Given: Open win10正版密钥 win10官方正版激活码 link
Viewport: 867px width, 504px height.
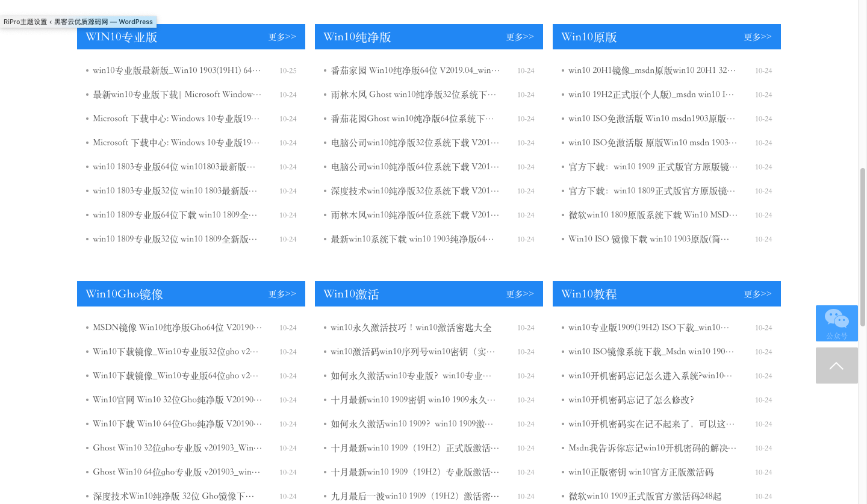Looking at the screenshot, I should 641,472.
